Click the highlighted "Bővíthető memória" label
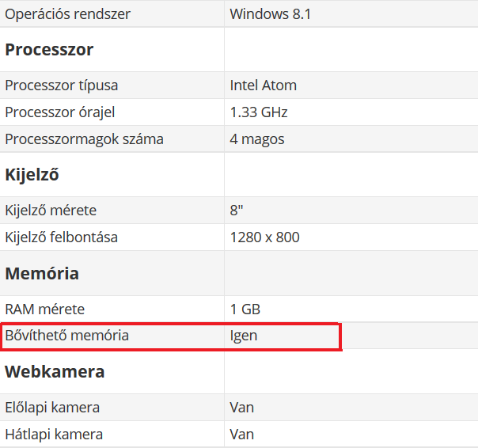The height and width of the screenshot is (448, 478). 67,336
